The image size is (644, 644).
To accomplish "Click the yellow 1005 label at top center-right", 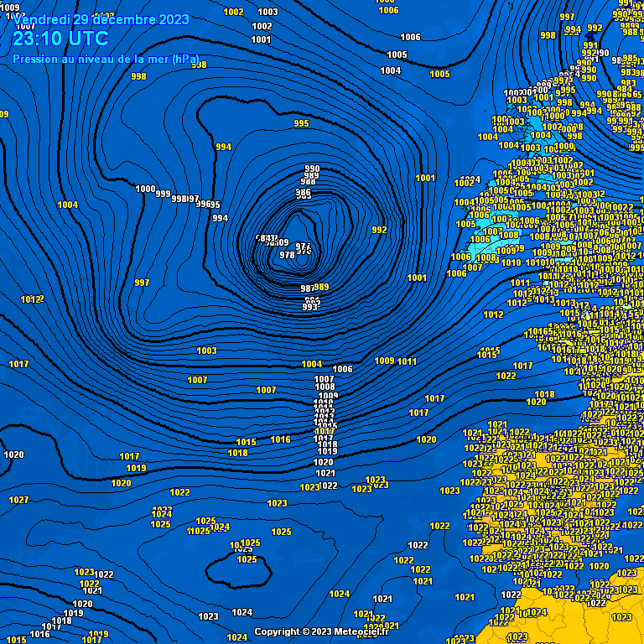I will tap(440, 75).
